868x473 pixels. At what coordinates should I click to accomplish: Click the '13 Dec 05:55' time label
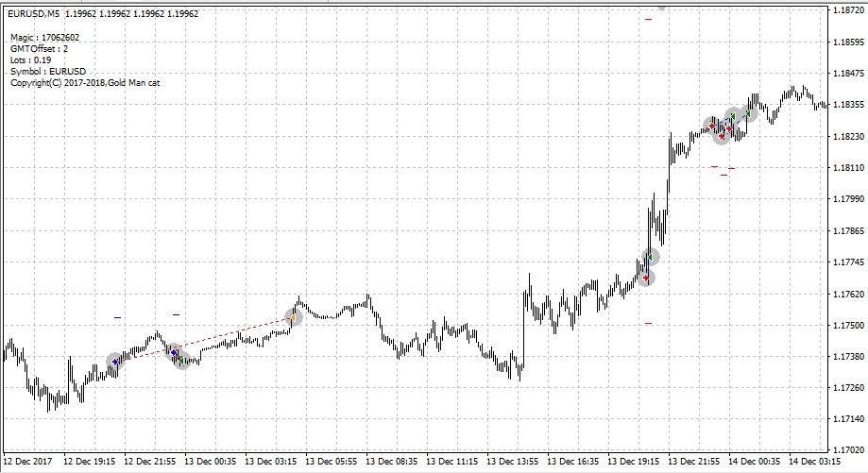pyautogui.click(x=331, y=462)
